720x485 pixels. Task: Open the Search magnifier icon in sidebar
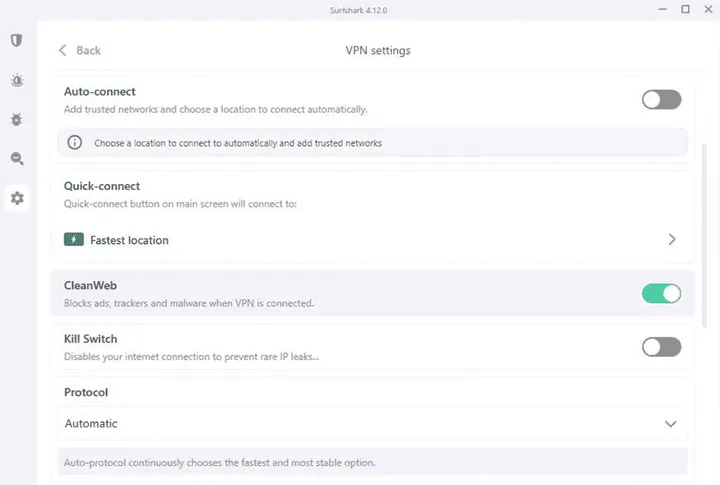(16, 158)
